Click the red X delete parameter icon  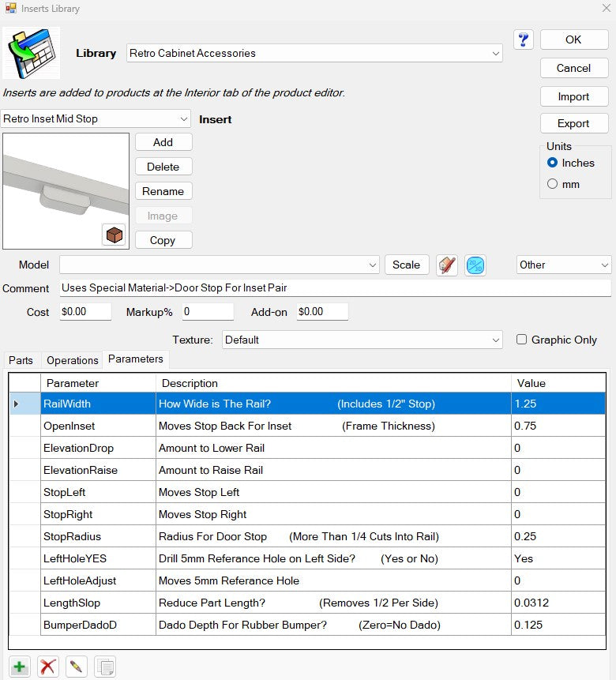(48, 666)
